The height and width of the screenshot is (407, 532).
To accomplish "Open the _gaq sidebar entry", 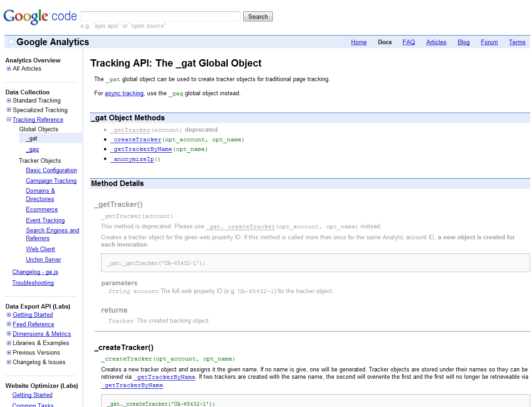I will pyautogui.click(x=32, y=149).
